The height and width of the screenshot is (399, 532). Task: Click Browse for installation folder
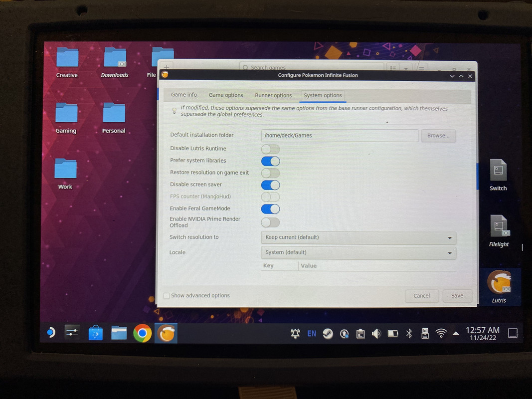coord(438,136)
